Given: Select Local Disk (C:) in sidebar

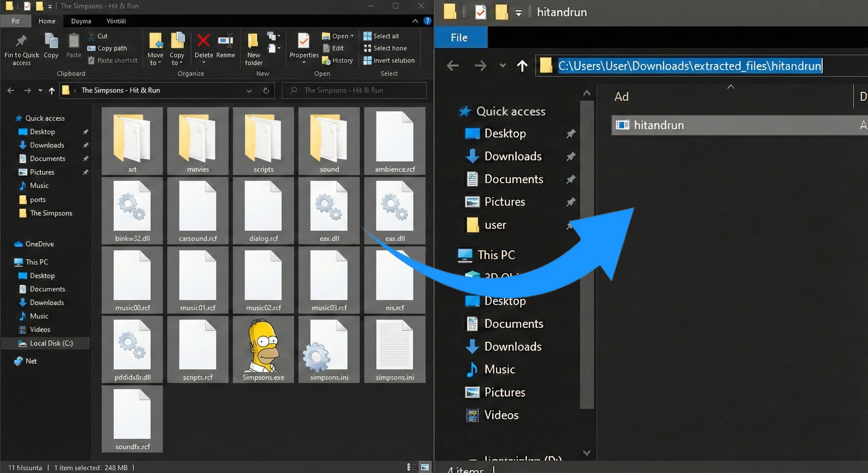Looking at the screenshot, I should 46,343.
